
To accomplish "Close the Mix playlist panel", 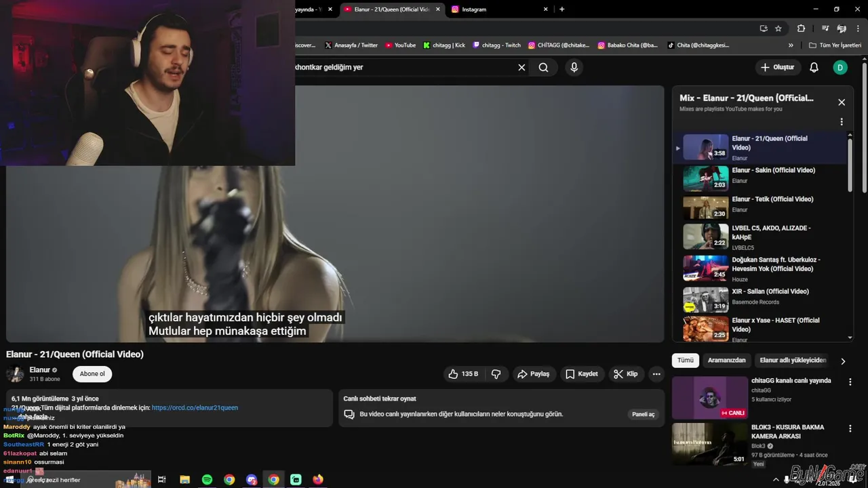I will 842,102.
